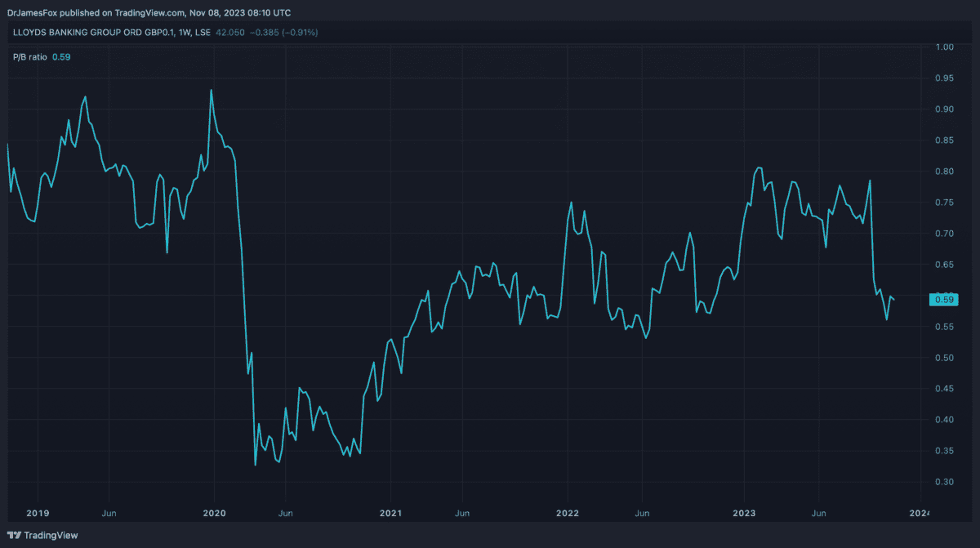Screen dimensions: 980x548
Task: Click the 2024 label on time axis
Action: click(921, 514)
